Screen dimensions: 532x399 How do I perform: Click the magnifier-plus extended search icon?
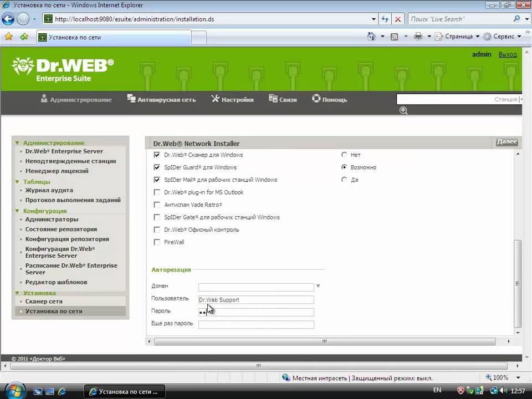(403, 111)
